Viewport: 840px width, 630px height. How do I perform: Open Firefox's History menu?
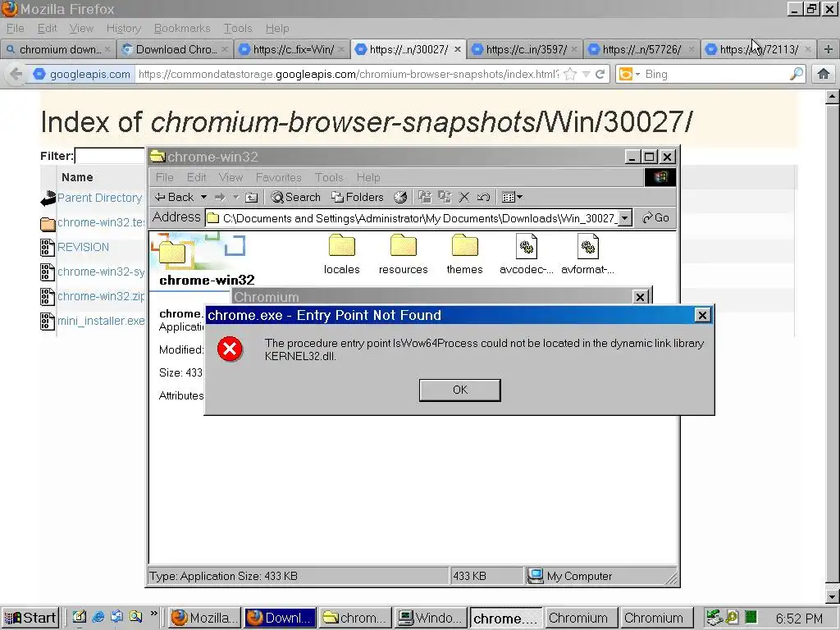click(123, 29)
